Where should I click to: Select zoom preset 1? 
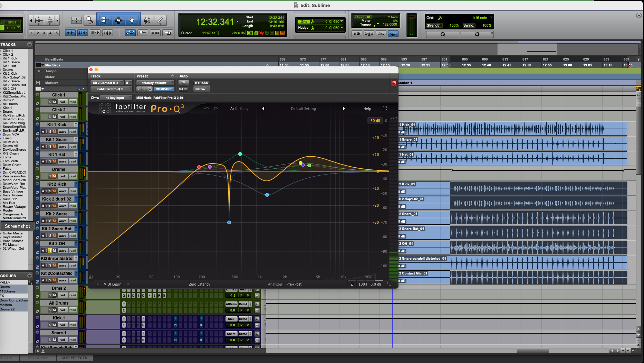(x=32, y=33)
